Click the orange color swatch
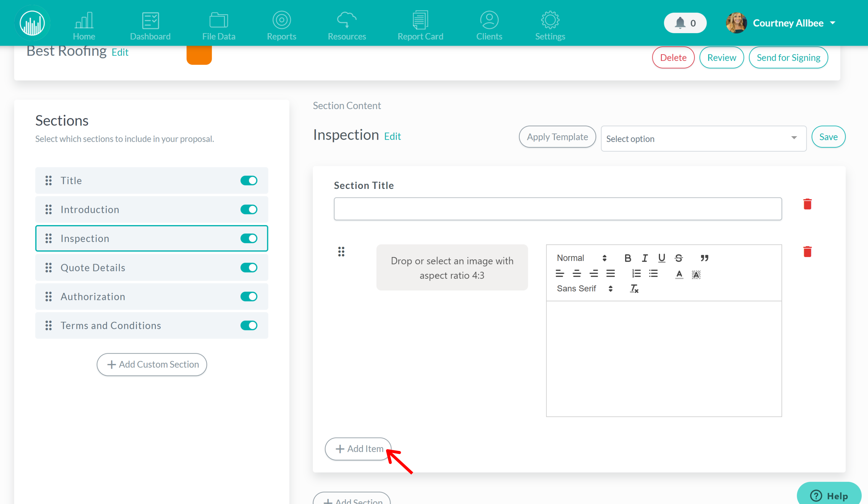The height and width of the screenshot is (504, 868). (199, 55)
